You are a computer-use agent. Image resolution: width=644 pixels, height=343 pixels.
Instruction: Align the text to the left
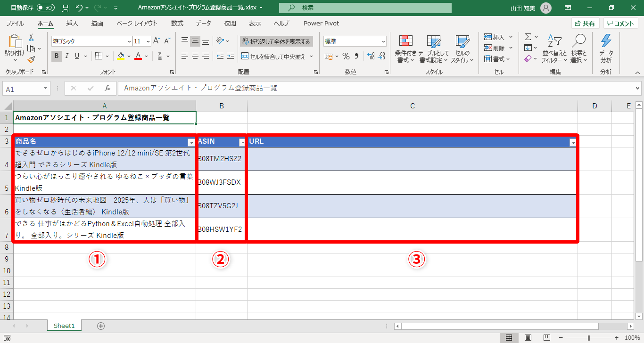pos(185,57)
